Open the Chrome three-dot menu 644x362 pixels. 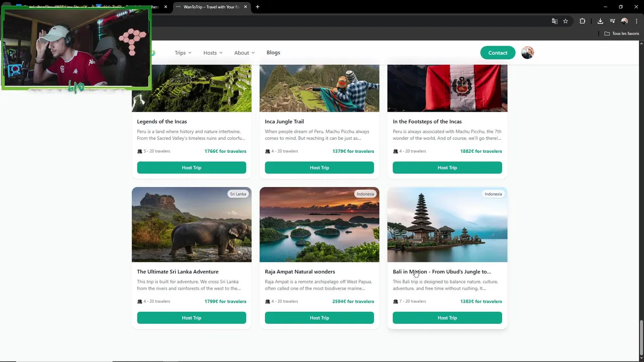tap(636, 21)
